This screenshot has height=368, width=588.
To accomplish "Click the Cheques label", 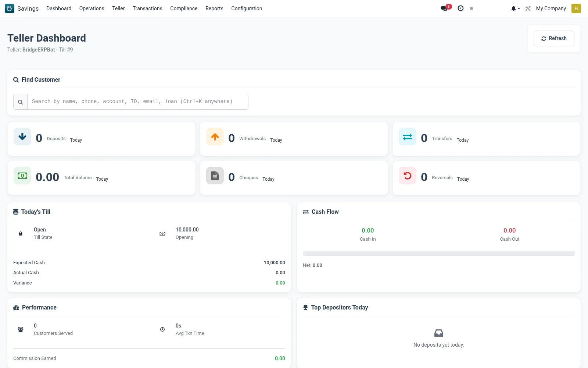I will 249,178.
